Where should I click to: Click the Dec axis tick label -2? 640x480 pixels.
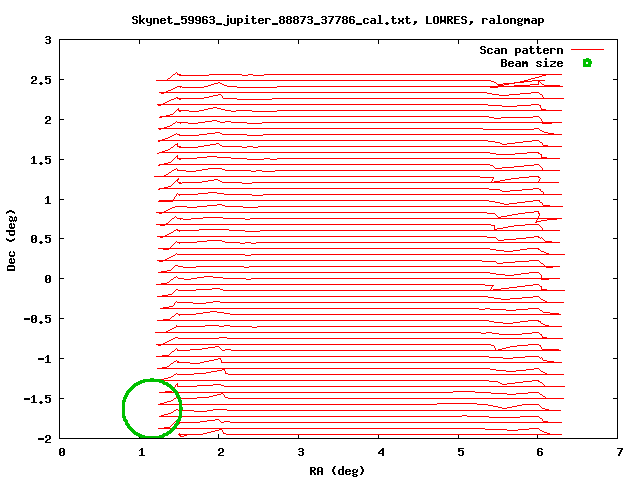click(x=44, y=439)
